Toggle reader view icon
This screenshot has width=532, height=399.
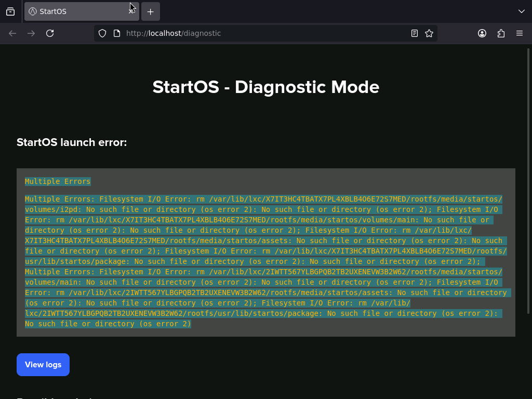point(414,33)
